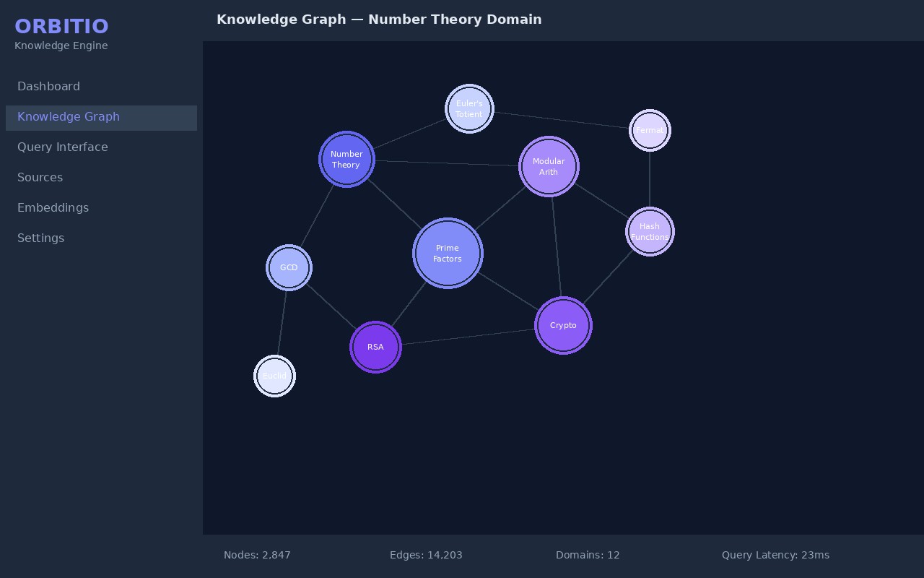Image resolution: width=924 pixels, height=578 pixels.
Task: Open the Query Interface panel
Action: pyautogui.click(x=63, y=147)
